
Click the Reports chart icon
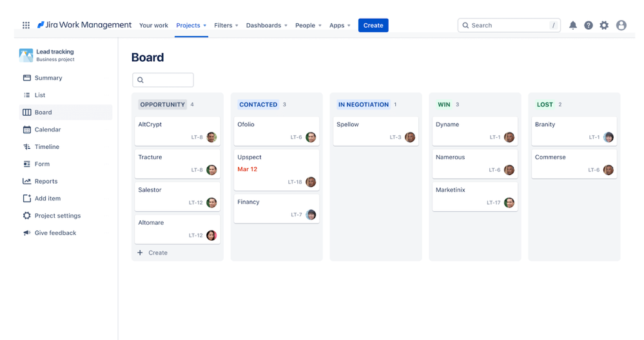26,182
